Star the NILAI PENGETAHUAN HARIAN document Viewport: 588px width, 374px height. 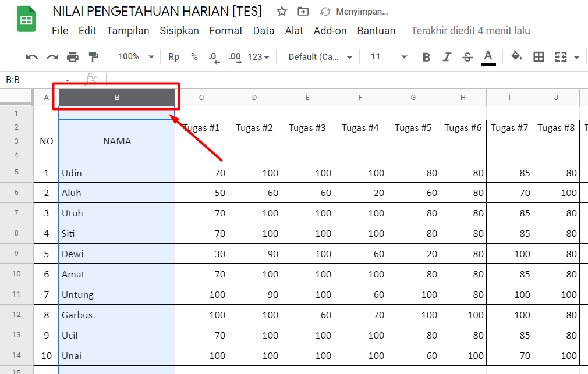point(282,12)
